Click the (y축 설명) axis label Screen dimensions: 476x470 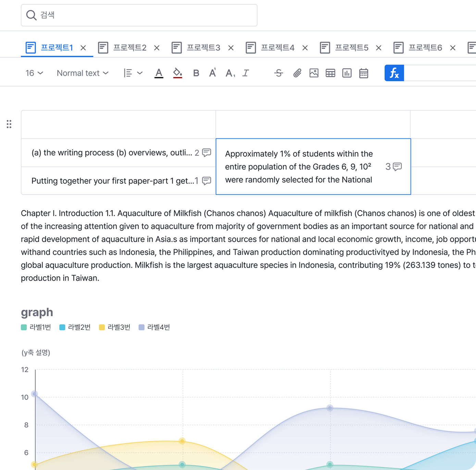point(36,352)
